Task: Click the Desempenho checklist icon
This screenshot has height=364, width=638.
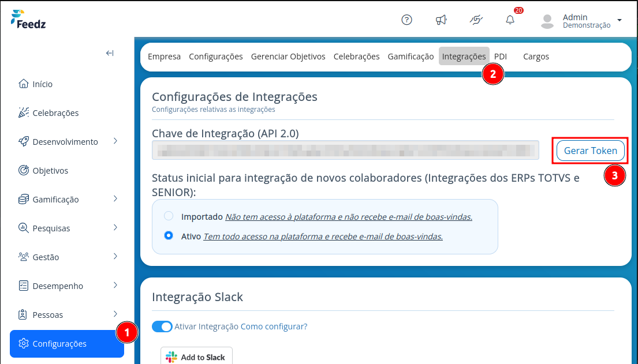Action: tap(24, 286)
